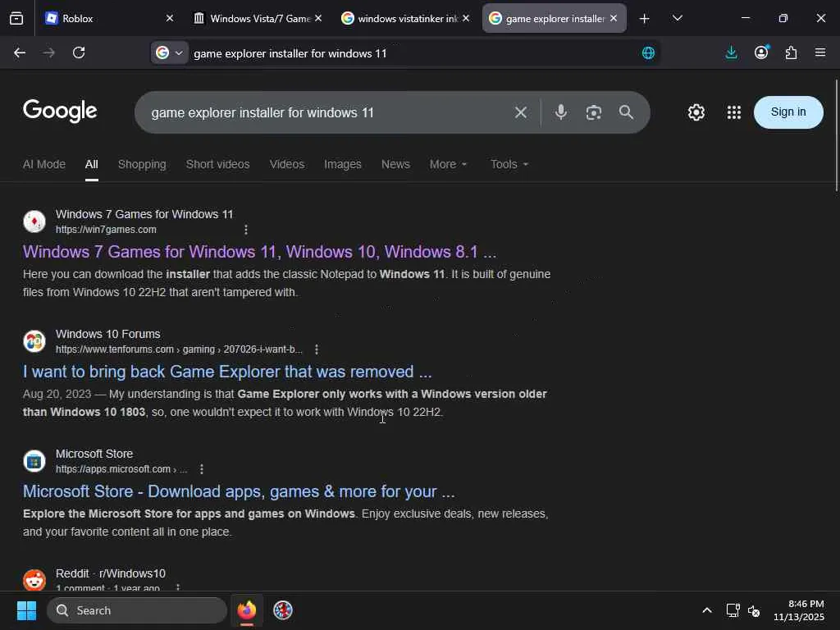
Task: Submit the search with the magnifier icon
Action: click(626, 112)
